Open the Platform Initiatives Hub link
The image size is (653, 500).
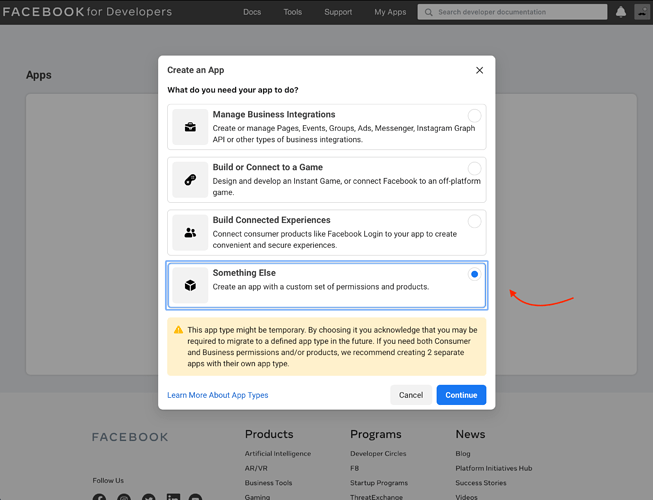493,468
